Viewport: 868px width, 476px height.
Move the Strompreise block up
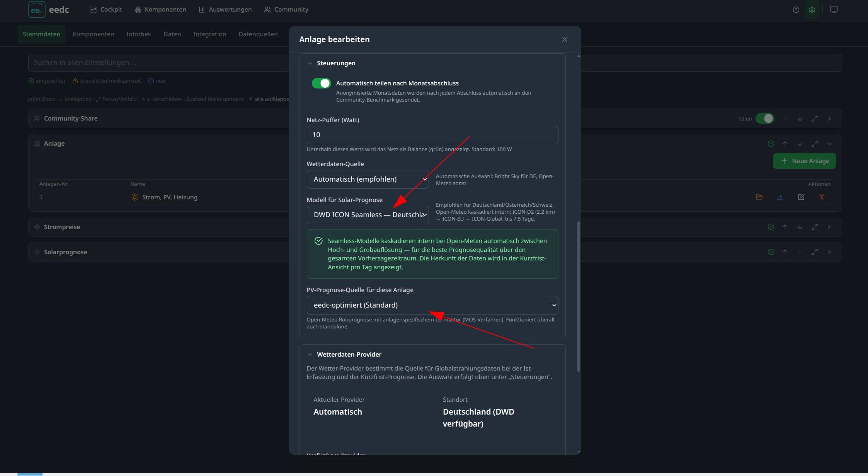tap(785, 227)
